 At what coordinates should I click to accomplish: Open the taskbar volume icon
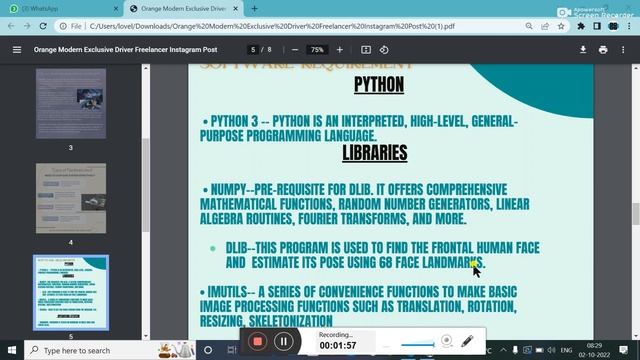551,350
